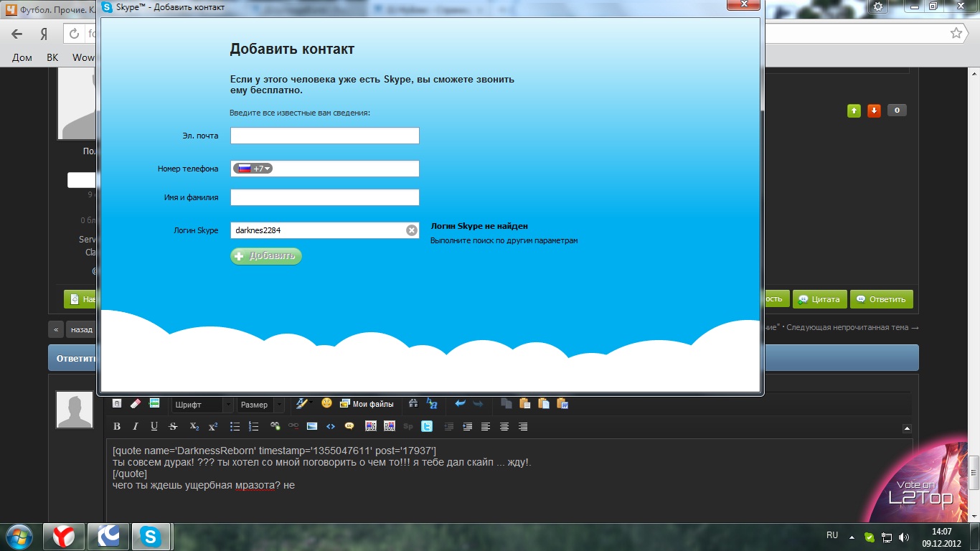980x551 pixels.
Task: Click the find and replace icon
Action: (x=432, y=404)
